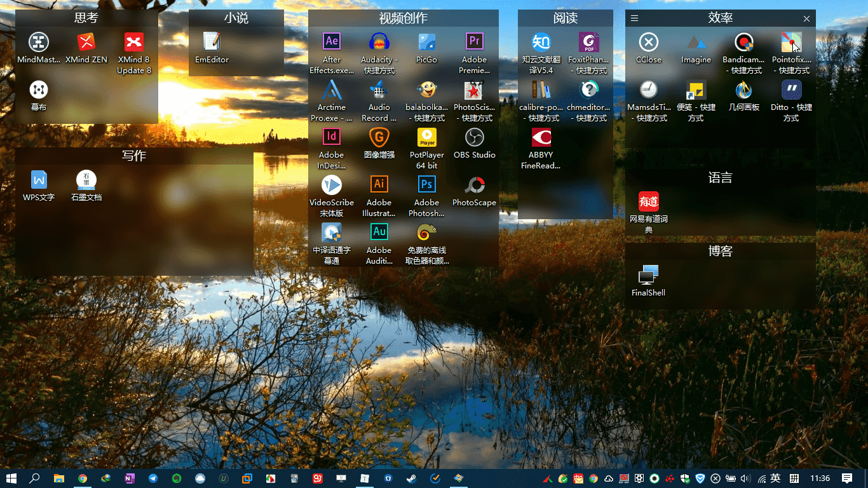Close the 效率 fence
This screenshot has width=868, height=488.
tap(807, 18)
